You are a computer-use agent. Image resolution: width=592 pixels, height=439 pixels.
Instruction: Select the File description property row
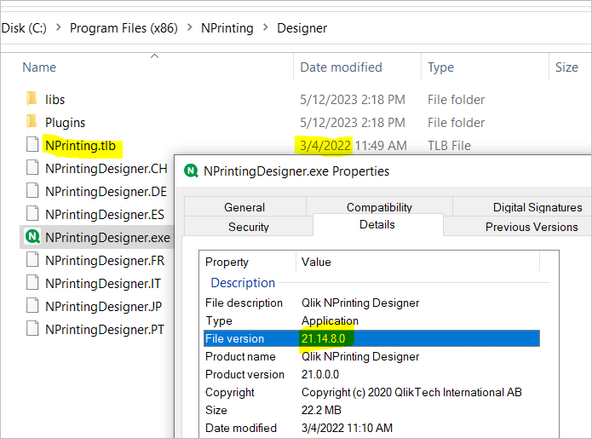click(372, 303)
